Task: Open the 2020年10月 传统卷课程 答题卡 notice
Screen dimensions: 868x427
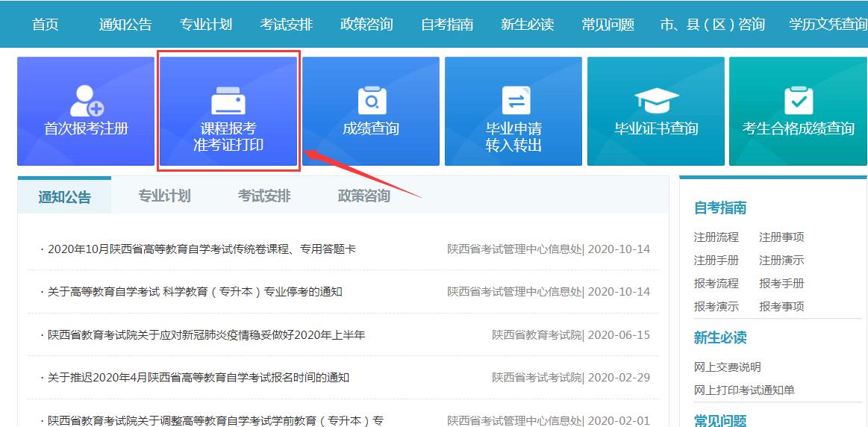Action: click(x=202, y=249)
